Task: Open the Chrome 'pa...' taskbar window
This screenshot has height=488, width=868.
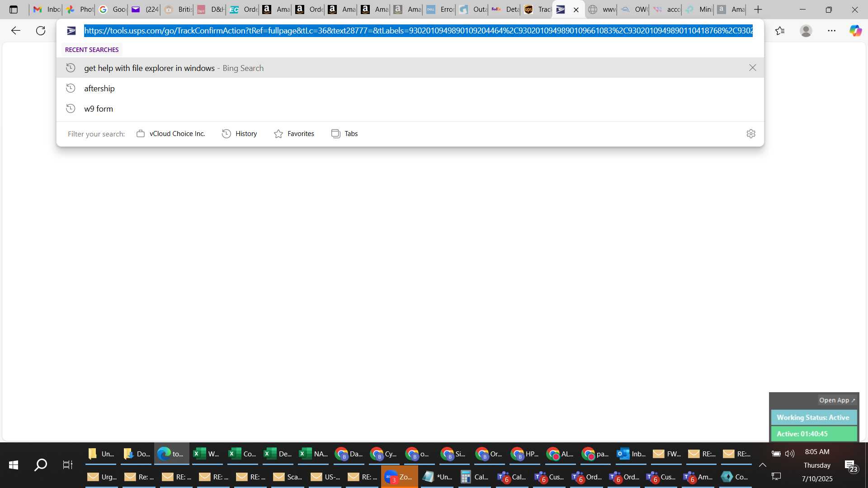Action: [x=596, y=454]
